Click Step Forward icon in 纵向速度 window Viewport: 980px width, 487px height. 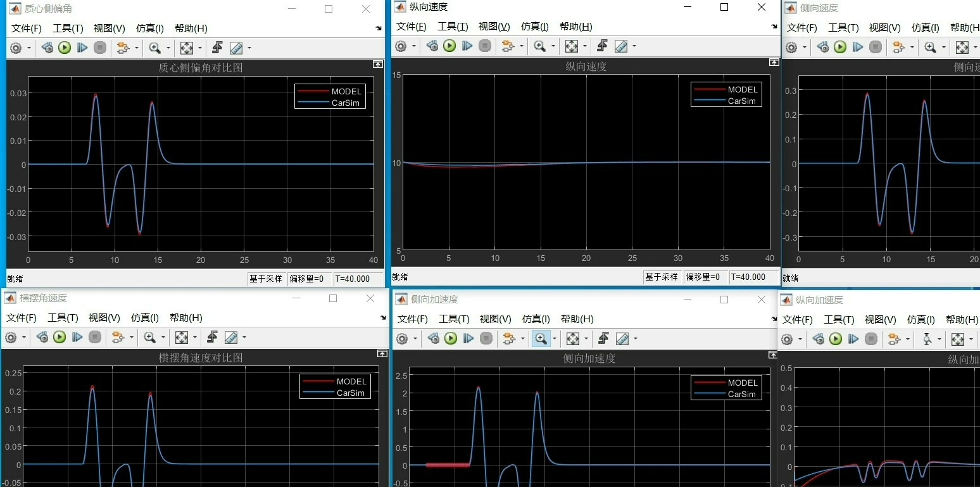(x=467, y=46)
